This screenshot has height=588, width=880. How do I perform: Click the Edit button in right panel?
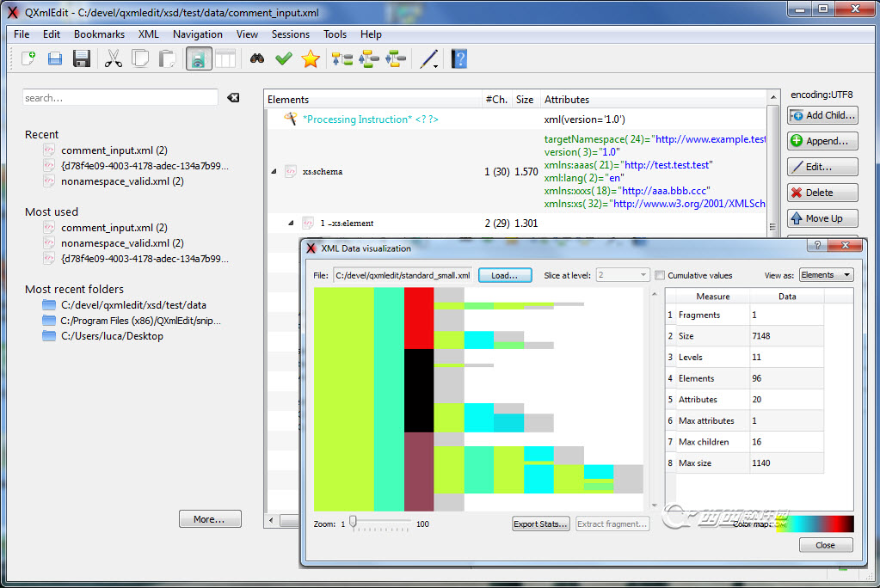pyautogui.click(x=822, y=167)
